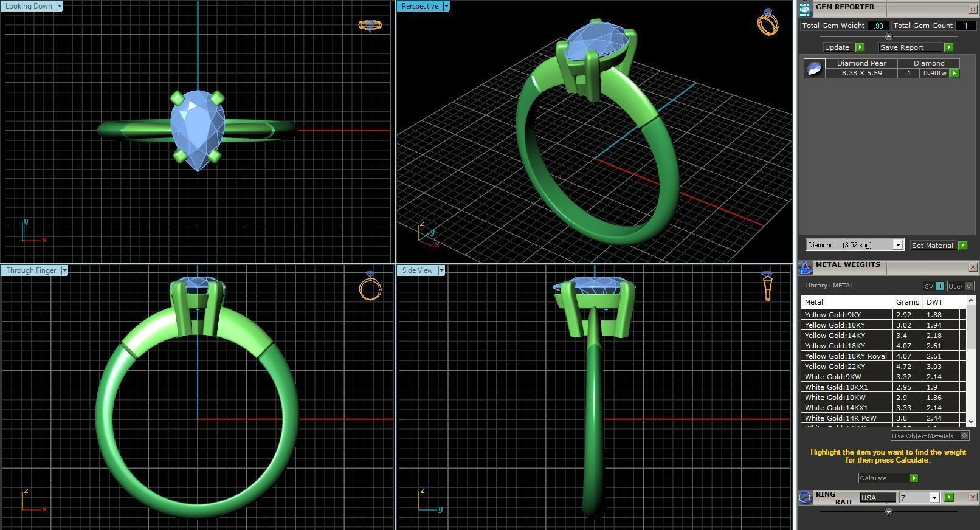This screenshot has width=980, height=530.
Task: Click the Looking Down viewport label
Action: tap(29, 6)
